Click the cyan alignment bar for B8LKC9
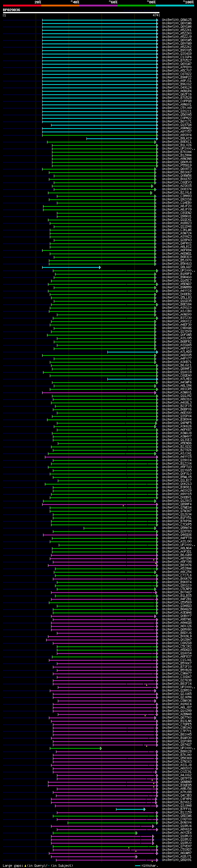Viewport: 197px width, 868px height. 122,139
